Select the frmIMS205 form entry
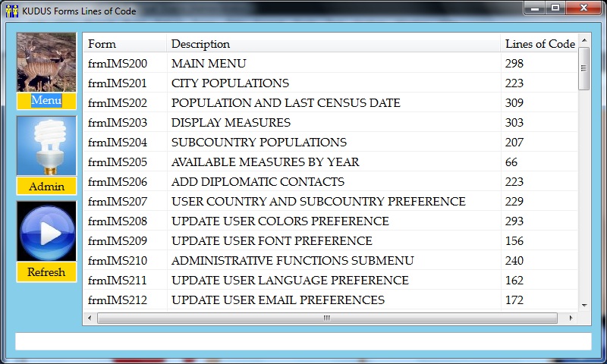Screen dimensions: 607x364 click(x=118, y=162)
